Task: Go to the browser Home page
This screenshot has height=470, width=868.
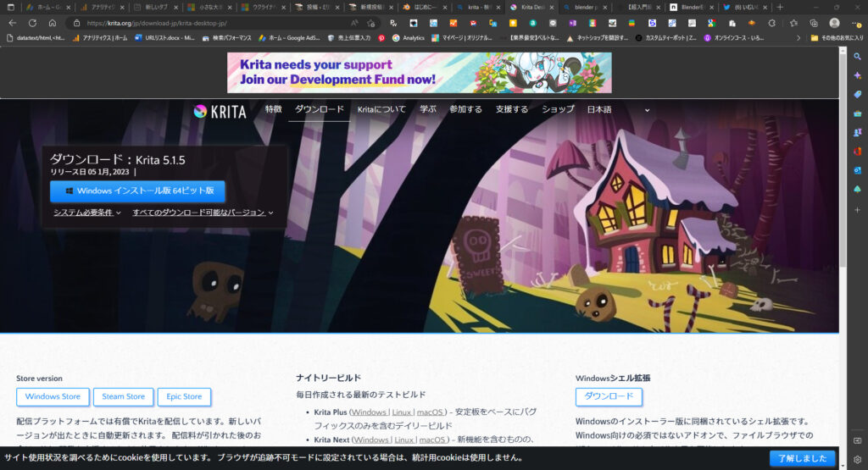Action: pos(52,23)
